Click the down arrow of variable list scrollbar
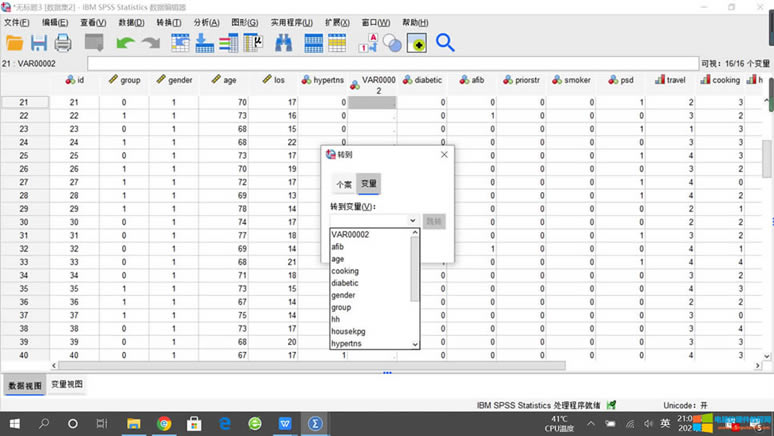774x436 pixels. click(x=415, y=344)
